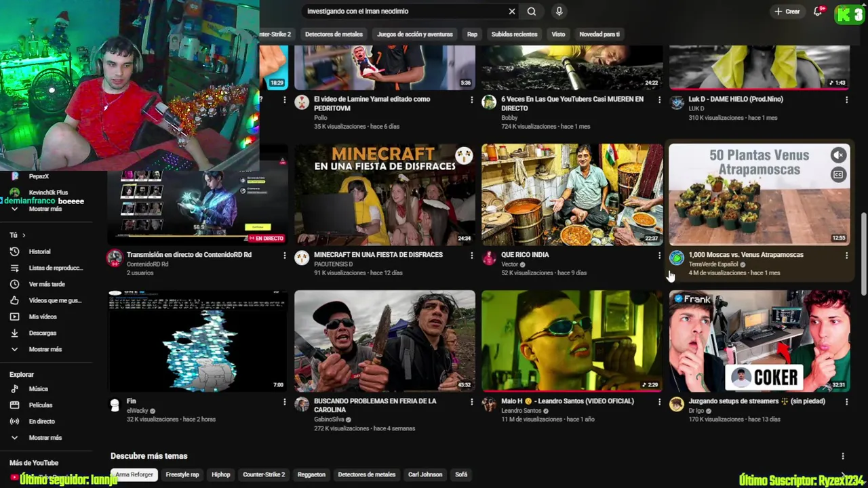Select Hiphop topic chip
868x488 pixels.
[x=220, y=474]
